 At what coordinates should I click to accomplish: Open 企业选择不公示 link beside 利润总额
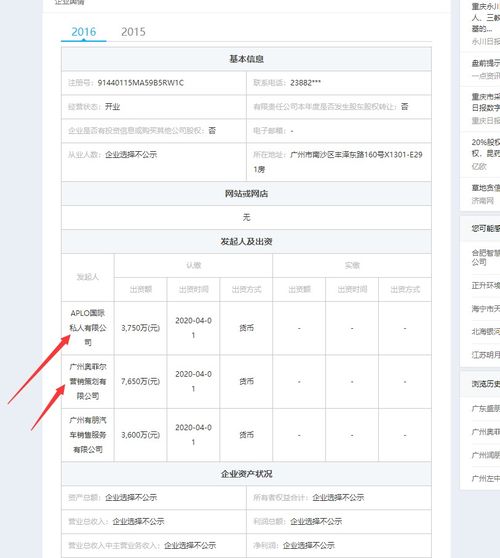pyautogui.click(x=316, y=521)
